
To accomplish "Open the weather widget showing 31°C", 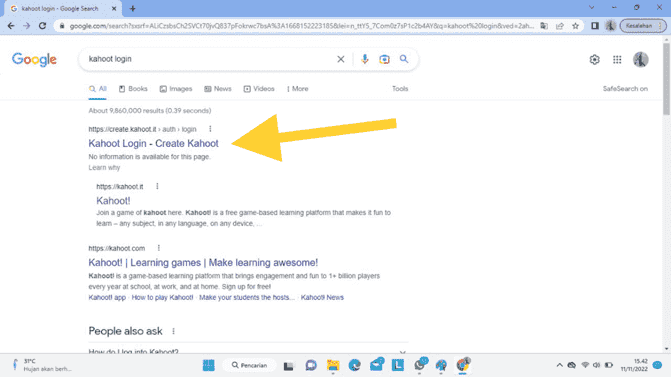I will click(42, 365).
